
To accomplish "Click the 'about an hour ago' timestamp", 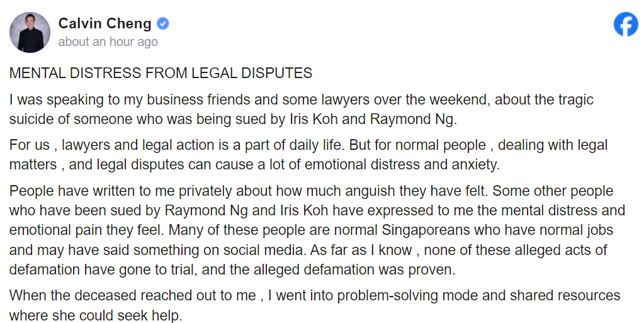I will click(108, 42).
